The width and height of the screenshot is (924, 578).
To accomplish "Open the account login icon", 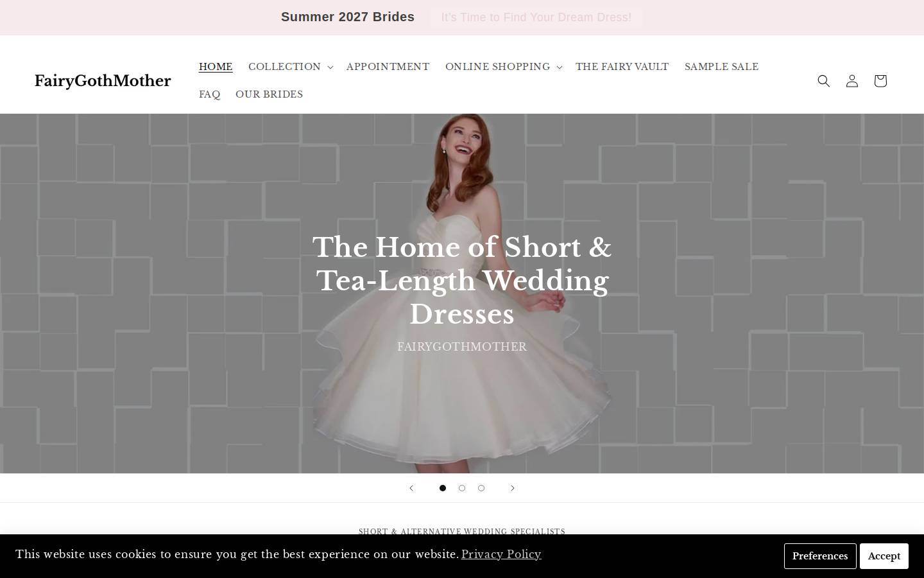I will click(x=852, y=81).
